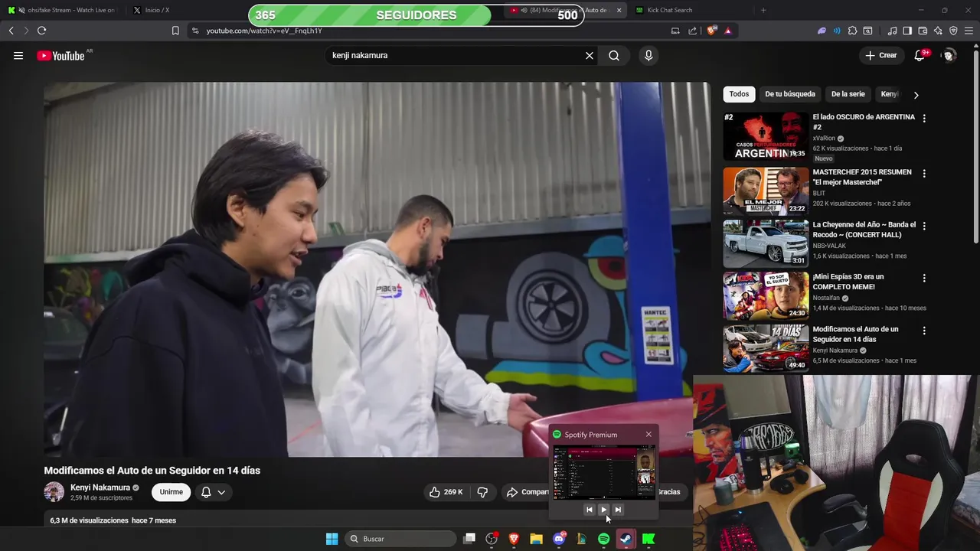Screen dimensions: 980x551
Task: Open Windows Start menu
Action: click(x=332, y=539)
